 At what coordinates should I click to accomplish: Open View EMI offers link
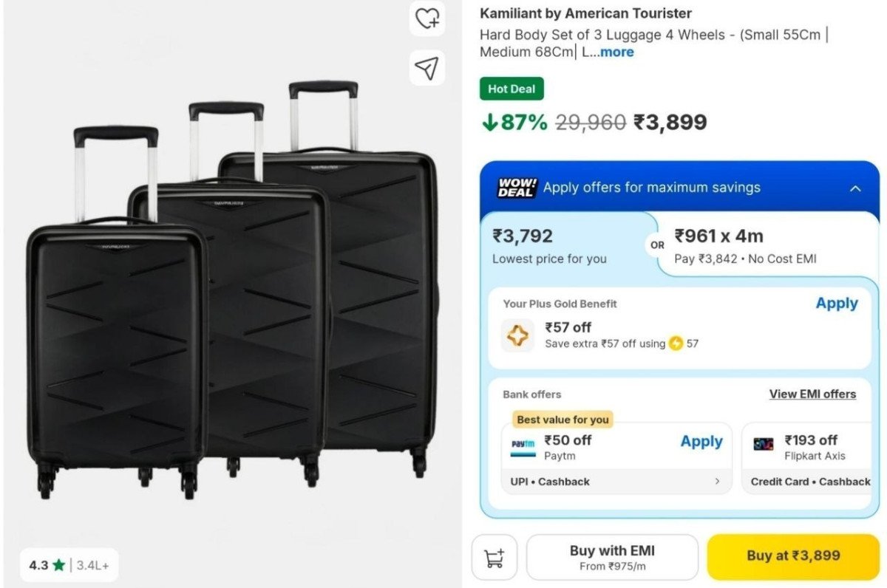812,394
